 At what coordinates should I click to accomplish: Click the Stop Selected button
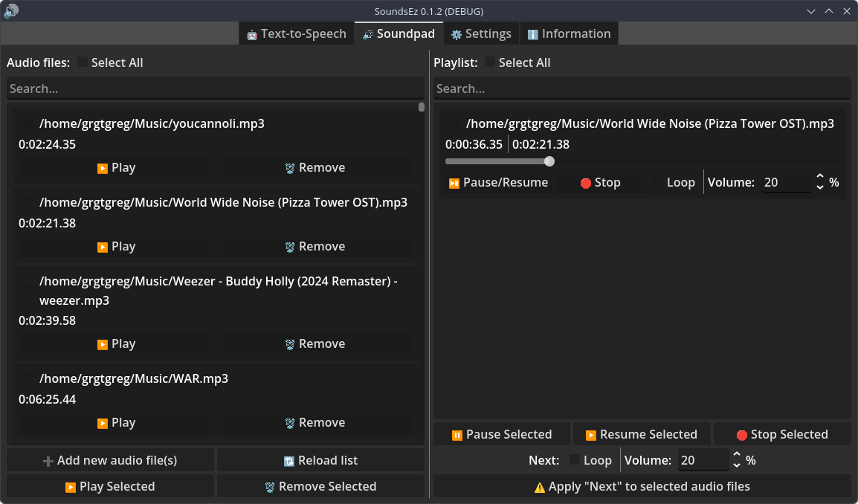click(782, 435)
